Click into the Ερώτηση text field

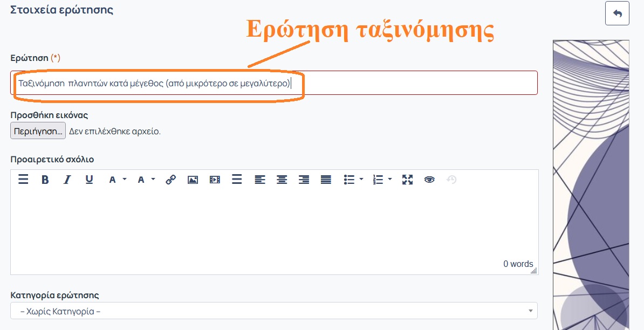point(274,83)
